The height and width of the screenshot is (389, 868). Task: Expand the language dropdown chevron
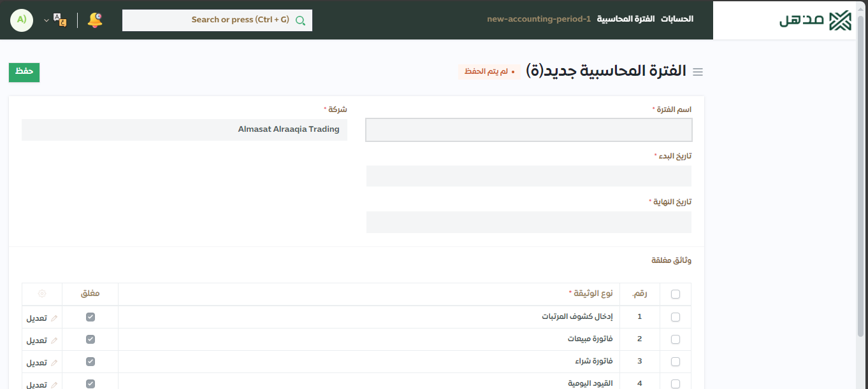(x=46, y=21)
